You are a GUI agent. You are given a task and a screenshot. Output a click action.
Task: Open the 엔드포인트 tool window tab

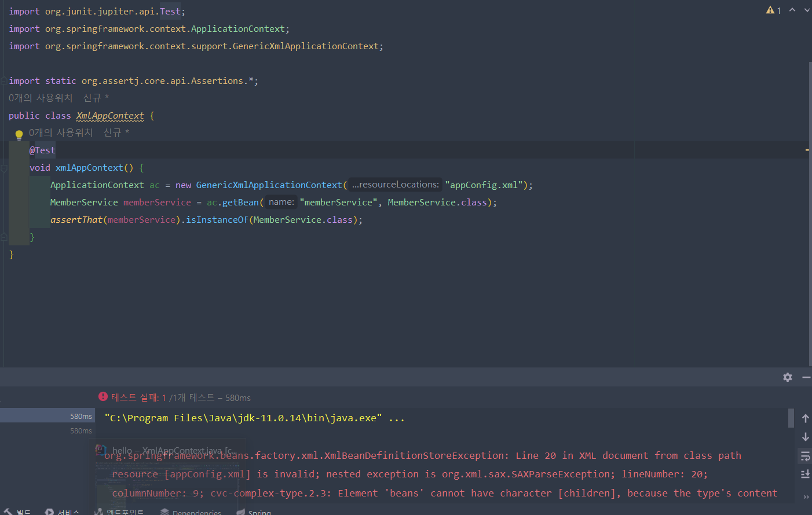pyautogui.click(x=119, y=512)
